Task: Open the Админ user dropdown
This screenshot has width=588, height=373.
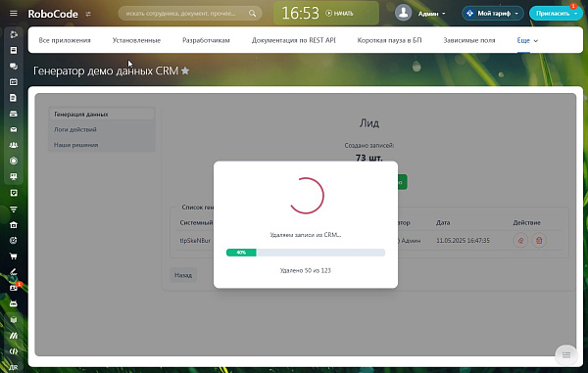Action: [x=431, y=14]
